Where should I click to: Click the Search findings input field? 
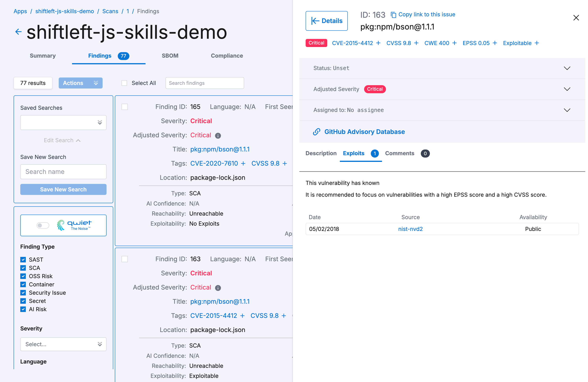[205, 83]
